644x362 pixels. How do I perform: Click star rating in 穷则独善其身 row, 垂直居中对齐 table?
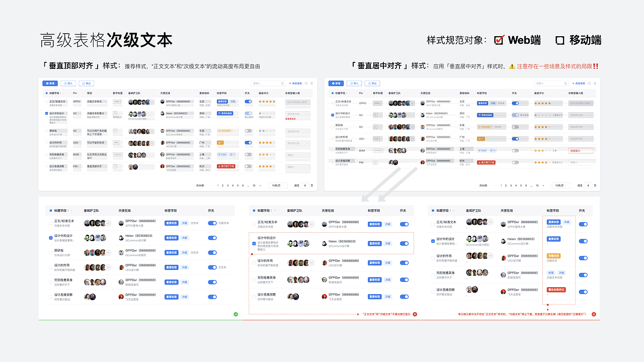coord(543,151)
